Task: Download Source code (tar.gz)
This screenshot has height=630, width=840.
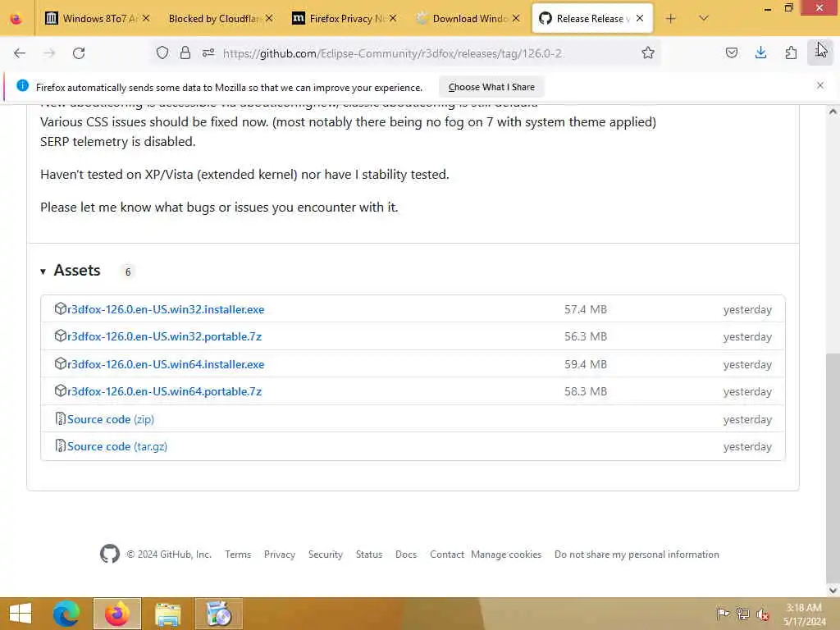Action: 117,447
